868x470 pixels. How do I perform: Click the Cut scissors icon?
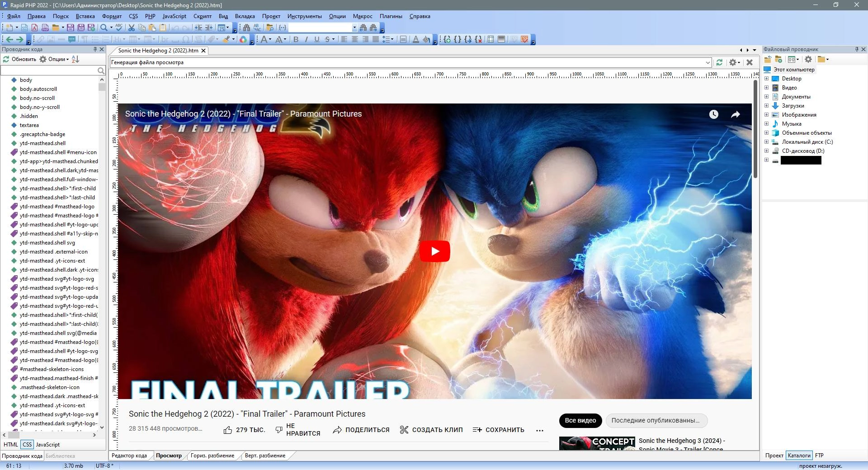tap(132, 28)
